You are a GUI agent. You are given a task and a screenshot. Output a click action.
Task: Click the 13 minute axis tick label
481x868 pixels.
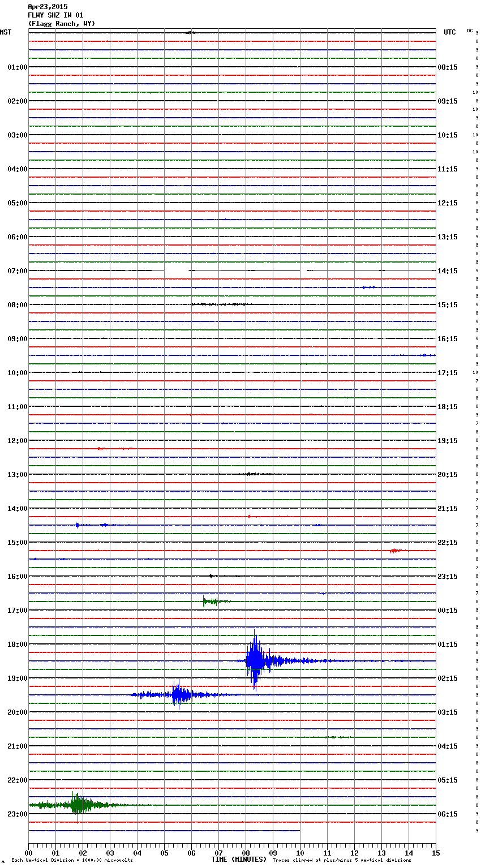[381, 853]
